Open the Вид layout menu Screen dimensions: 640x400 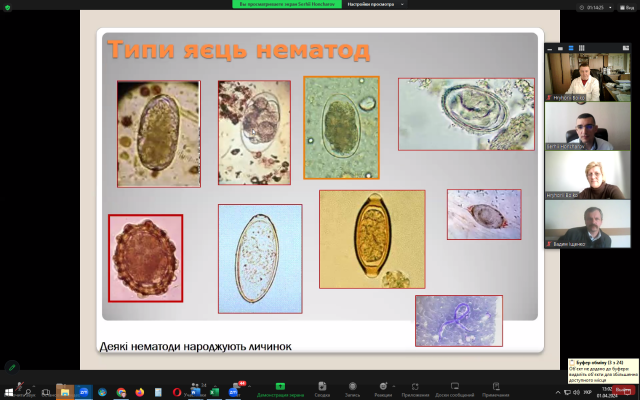coord(627,8)
